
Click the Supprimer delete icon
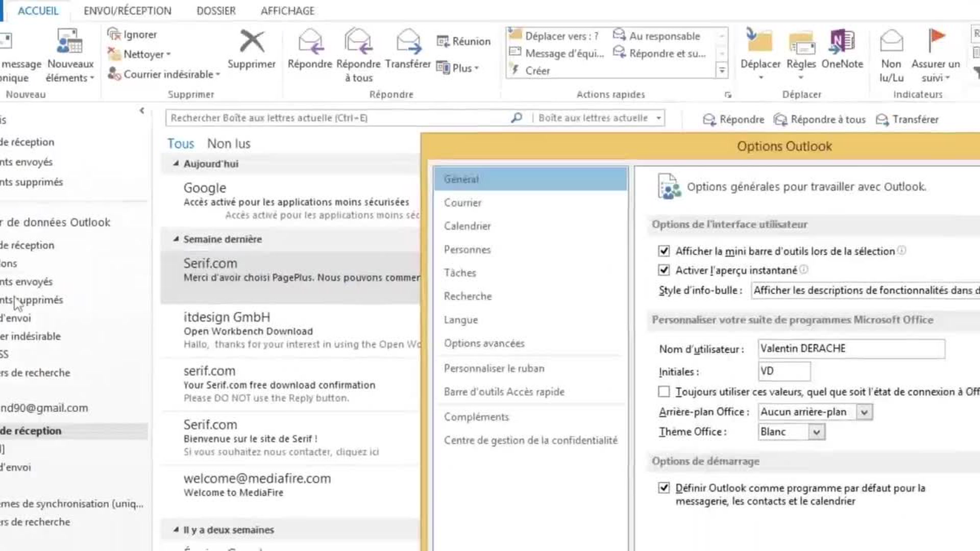point(252,42)
